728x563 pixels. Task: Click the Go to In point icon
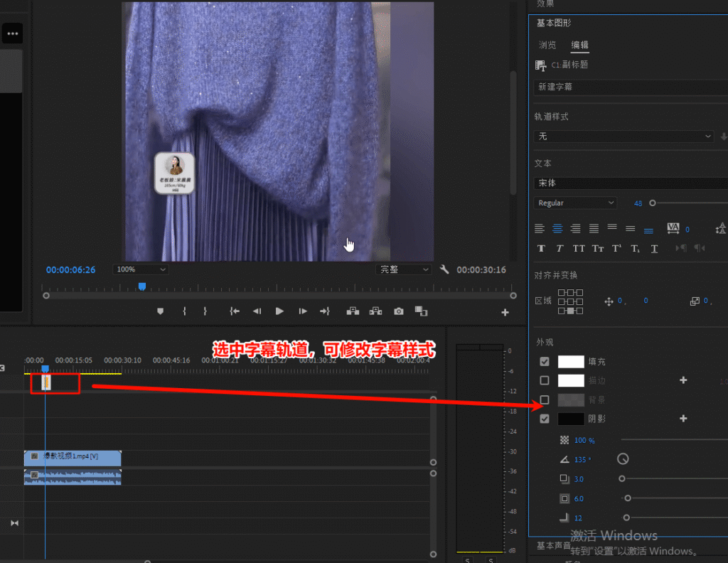(234, 311)
